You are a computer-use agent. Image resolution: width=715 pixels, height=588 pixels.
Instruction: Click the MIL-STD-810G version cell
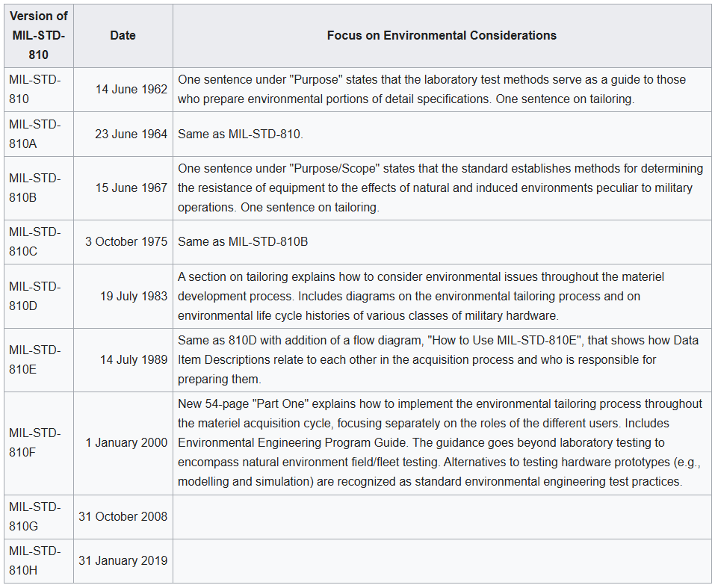coord(39,517)
